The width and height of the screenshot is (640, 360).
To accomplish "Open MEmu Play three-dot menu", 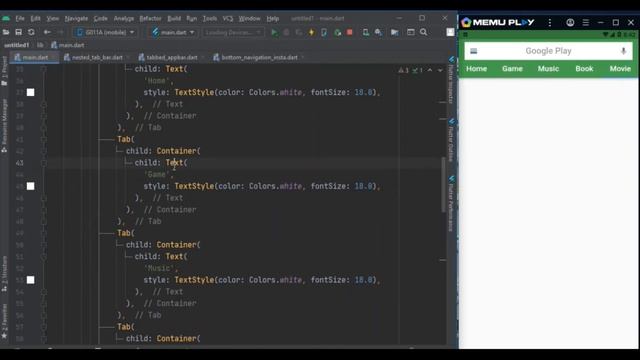I will pos(550,23).
